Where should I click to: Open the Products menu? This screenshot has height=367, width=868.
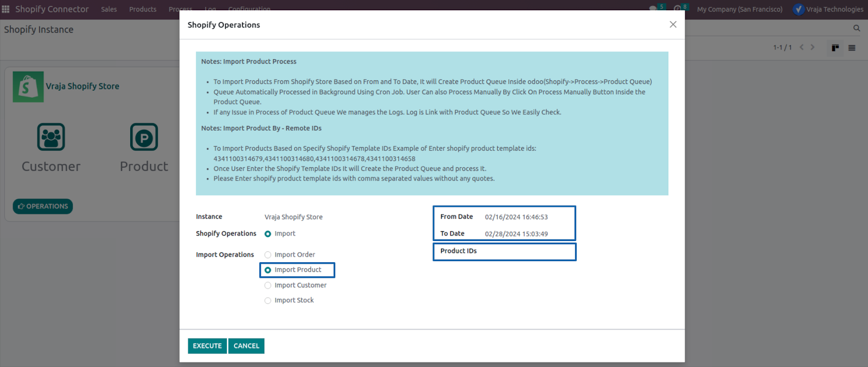[x=143, y=9]
